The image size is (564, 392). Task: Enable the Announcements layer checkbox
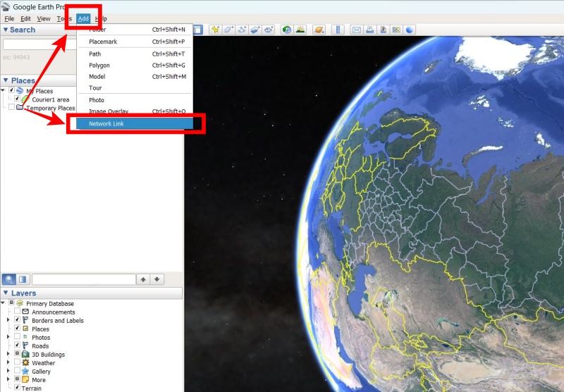point(17,312)
